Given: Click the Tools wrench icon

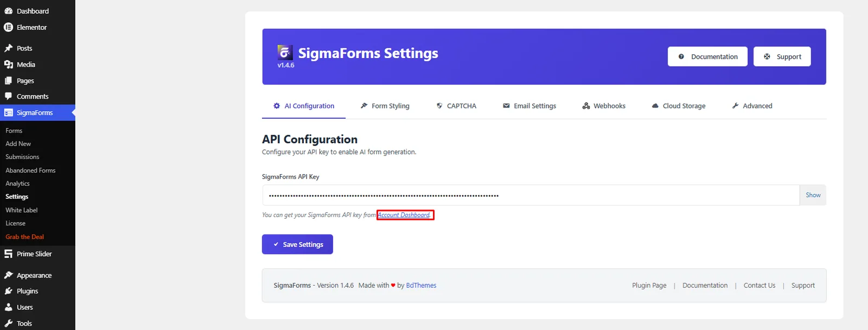Looking at the screenshot, I should [x=8, y=323].
